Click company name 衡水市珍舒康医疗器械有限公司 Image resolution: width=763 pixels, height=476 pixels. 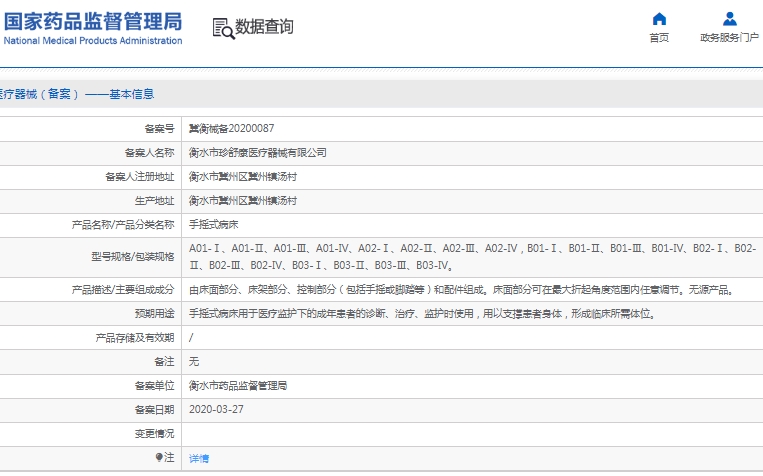257,153
